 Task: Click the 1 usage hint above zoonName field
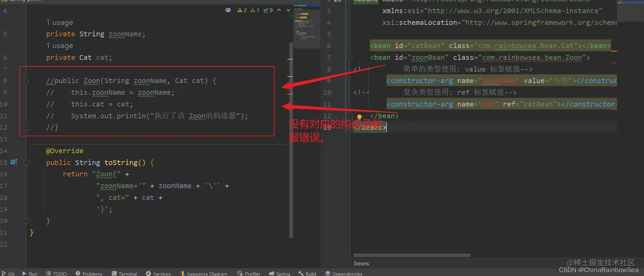60,23
